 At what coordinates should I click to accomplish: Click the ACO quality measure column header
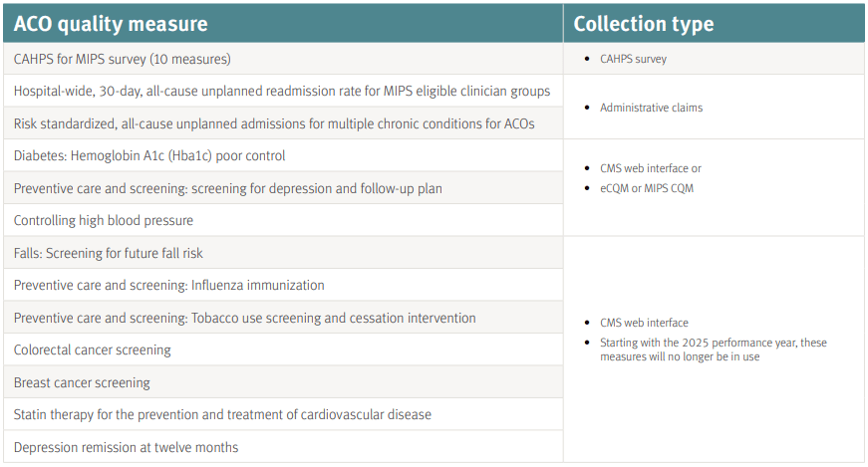coord(283,23)
